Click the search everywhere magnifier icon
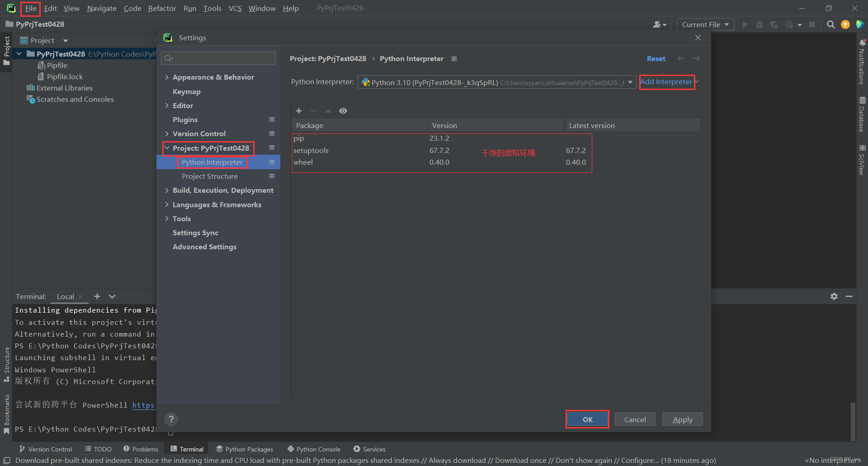868x466 pixels. 830,24
